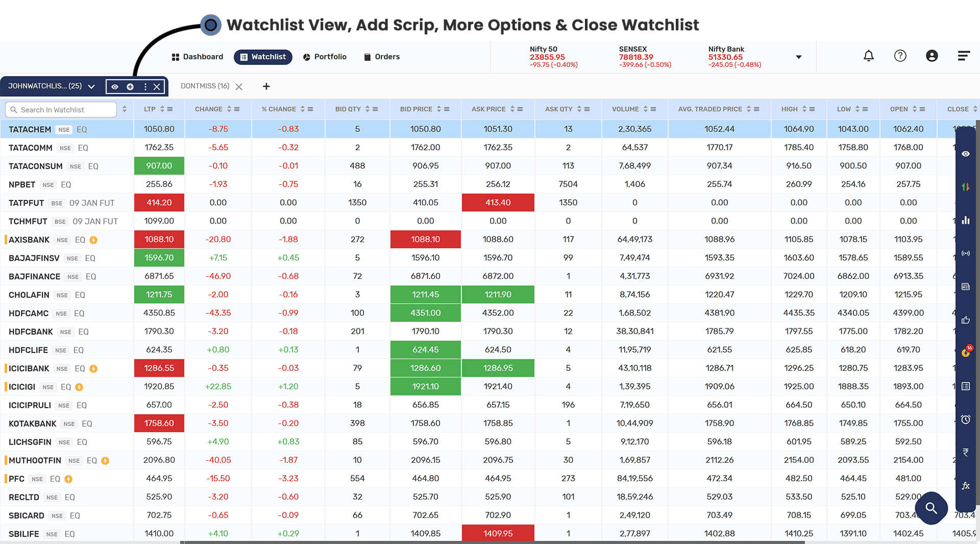Select the Watchlist tab
980x544 pixels.
pos(263,57)
